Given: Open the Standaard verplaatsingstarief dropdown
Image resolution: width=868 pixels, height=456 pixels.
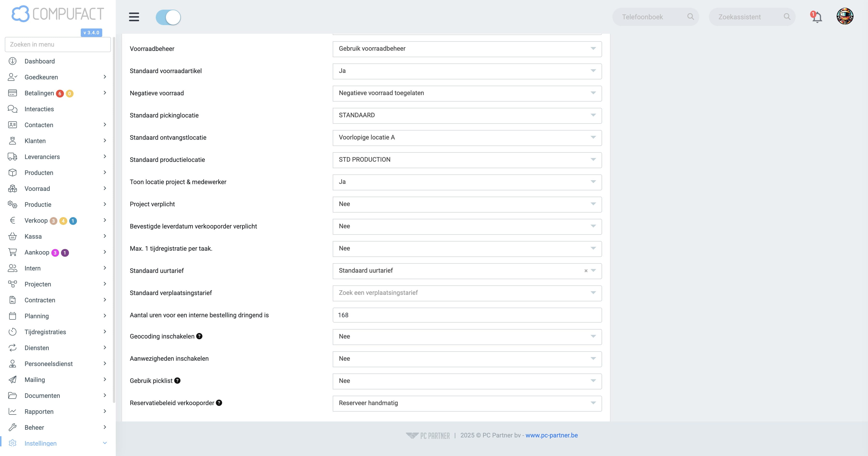Looking at the screenshot, I should (x=467, y=293).
